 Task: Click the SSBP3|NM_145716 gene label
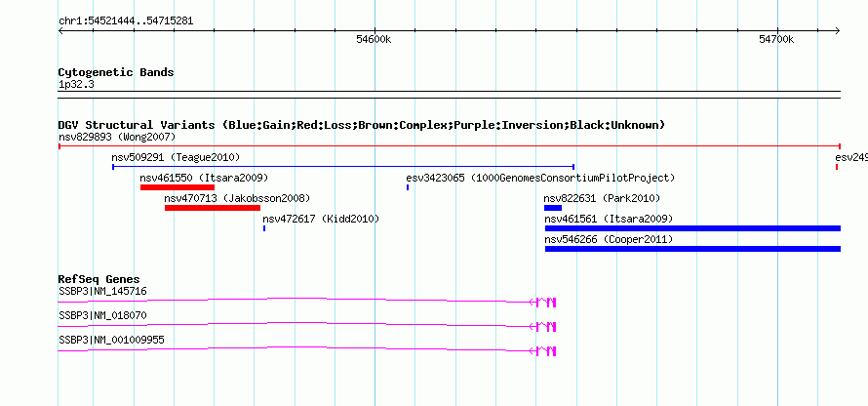coord(103,292)
